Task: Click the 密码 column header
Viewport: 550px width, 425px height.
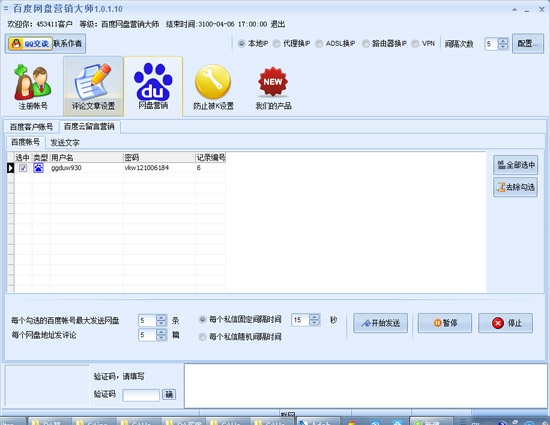Action: 159,157
